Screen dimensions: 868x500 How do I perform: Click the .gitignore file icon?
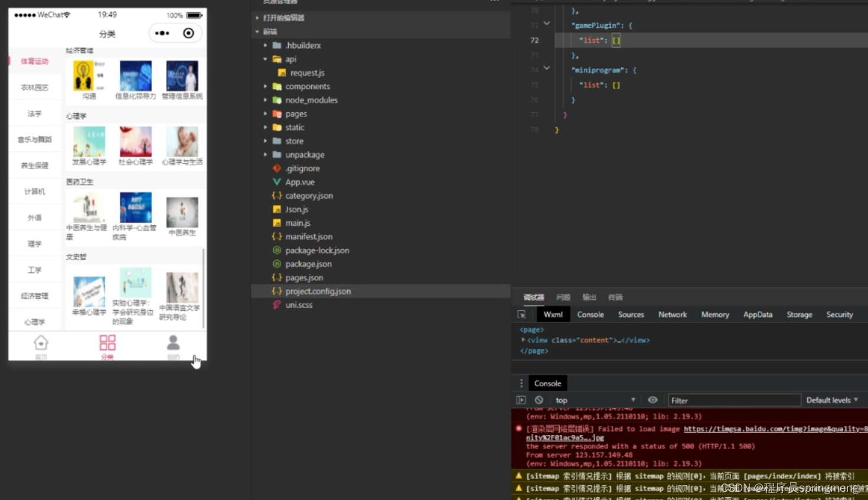[276, 168]
